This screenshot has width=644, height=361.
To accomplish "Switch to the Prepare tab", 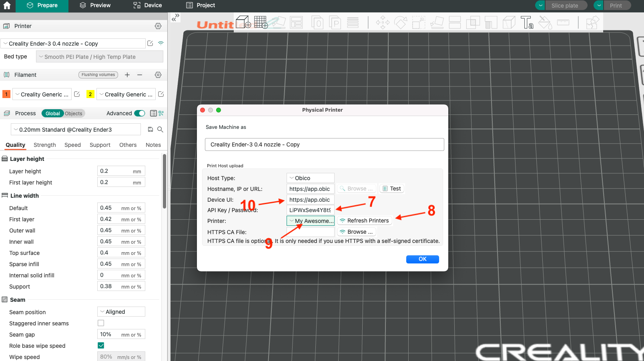I will coord(42,6).
